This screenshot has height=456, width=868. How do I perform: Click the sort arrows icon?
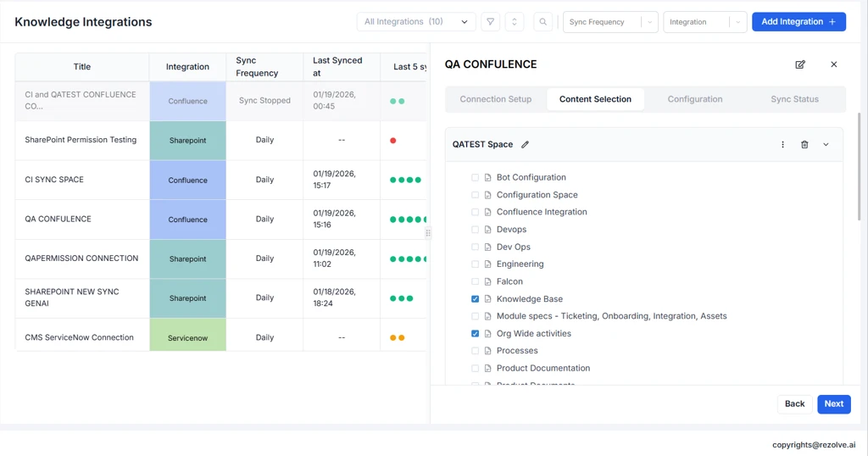tap(514, 22)
